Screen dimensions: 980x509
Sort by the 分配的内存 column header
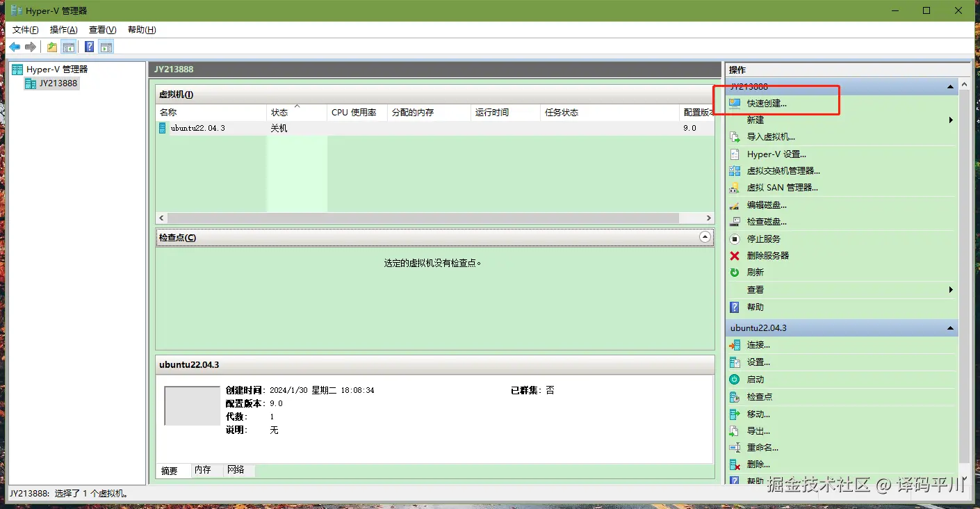[x=429, y=112]
